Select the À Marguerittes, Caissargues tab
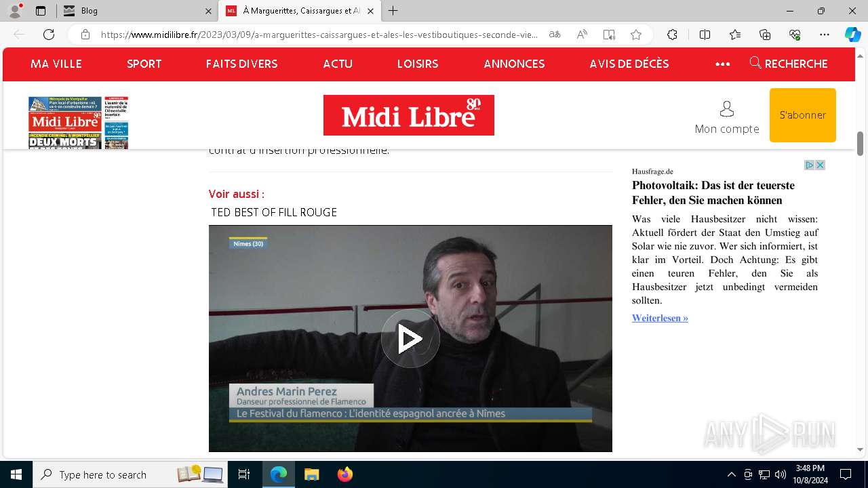Viewport: 868px width, 488px height. 300,11
